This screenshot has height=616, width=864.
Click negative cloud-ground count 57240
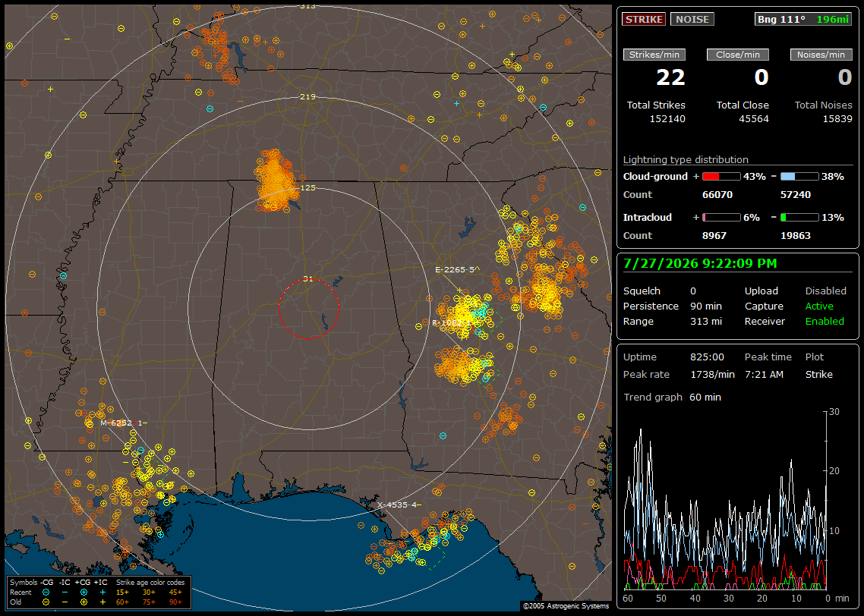pyautogui.click(x=796, y=195)
